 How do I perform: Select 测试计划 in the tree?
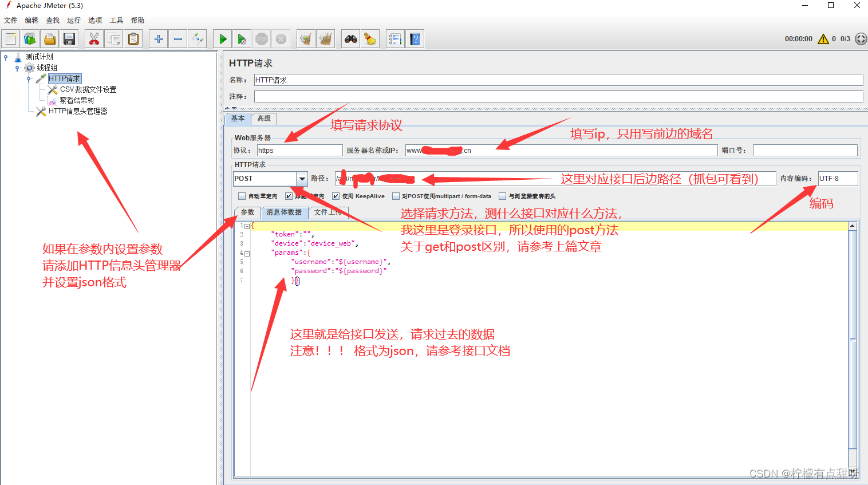pyautogui.click(x=39, y=57)
